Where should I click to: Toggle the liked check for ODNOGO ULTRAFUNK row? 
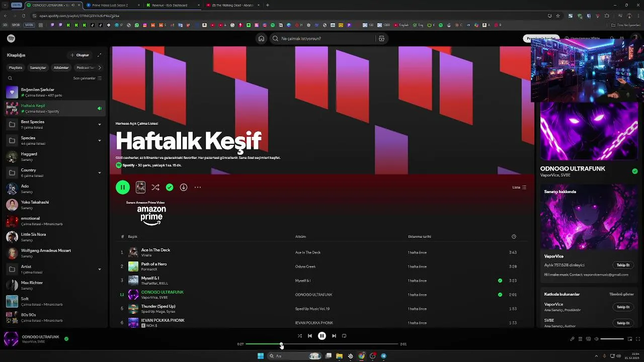click(x=500, y=295)
